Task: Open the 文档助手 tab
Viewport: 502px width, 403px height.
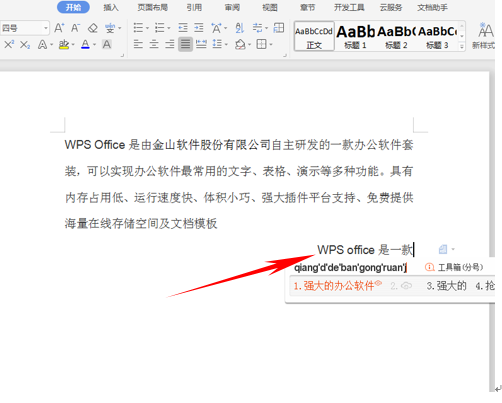Action: coord(432,7)
